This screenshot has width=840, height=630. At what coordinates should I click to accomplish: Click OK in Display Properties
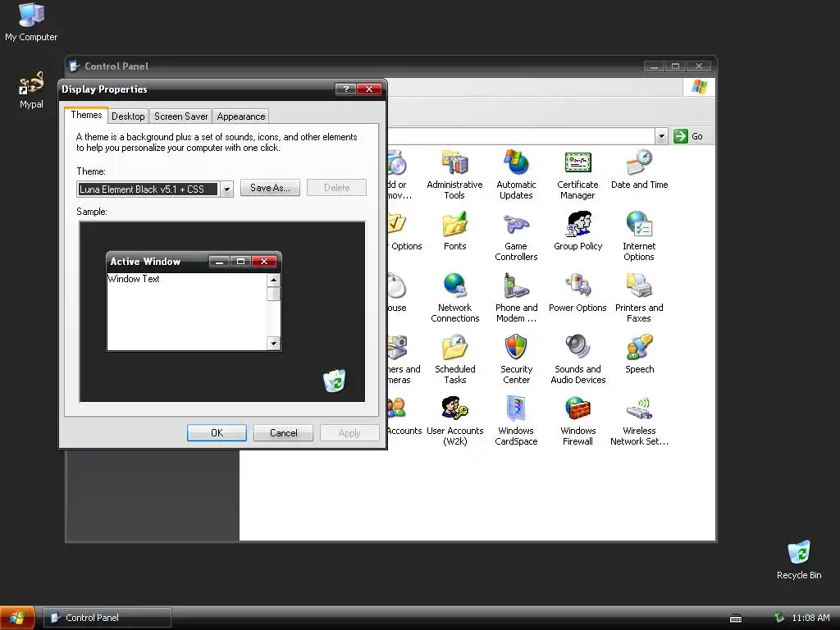click(217, 433)
